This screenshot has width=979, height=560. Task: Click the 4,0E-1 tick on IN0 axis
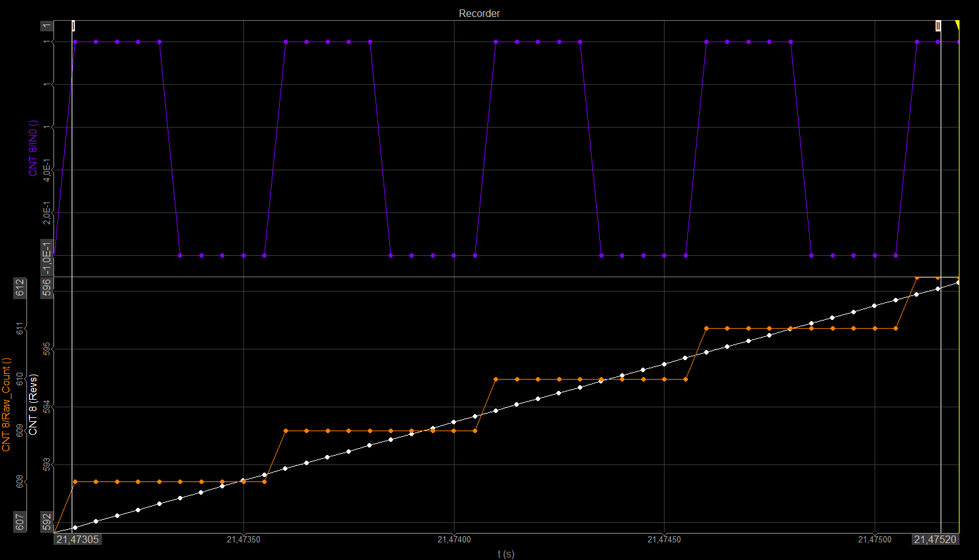[47, 170]
